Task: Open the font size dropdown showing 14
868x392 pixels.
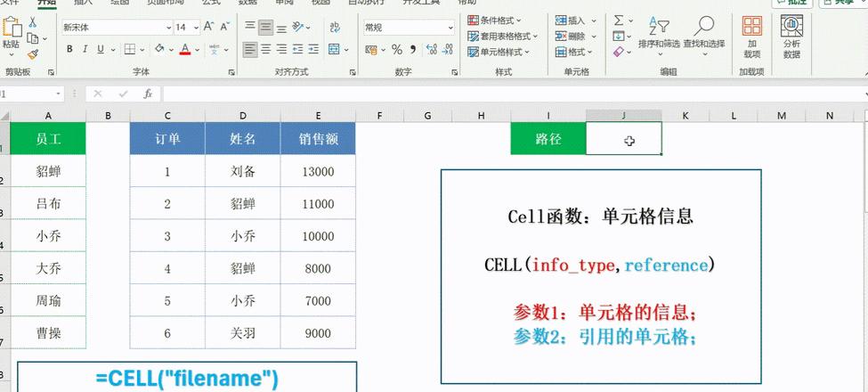Action: tap(196, 27)
